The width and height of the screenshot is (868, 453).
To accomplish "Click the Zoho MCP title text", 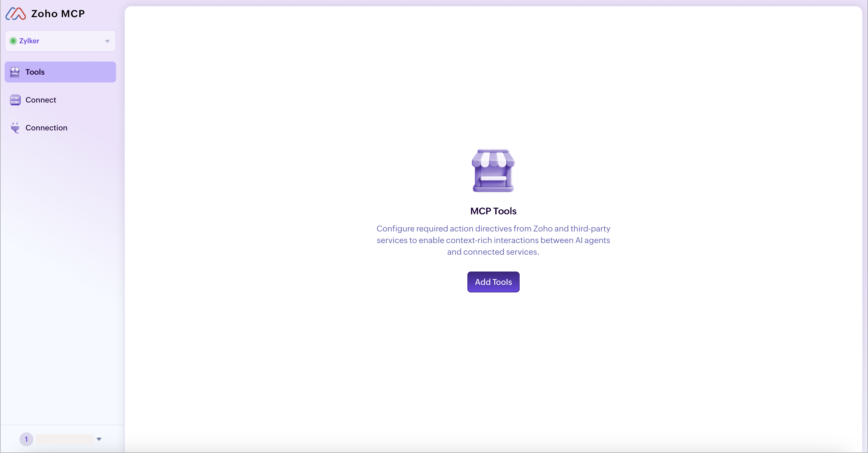I will pos(58,13).
